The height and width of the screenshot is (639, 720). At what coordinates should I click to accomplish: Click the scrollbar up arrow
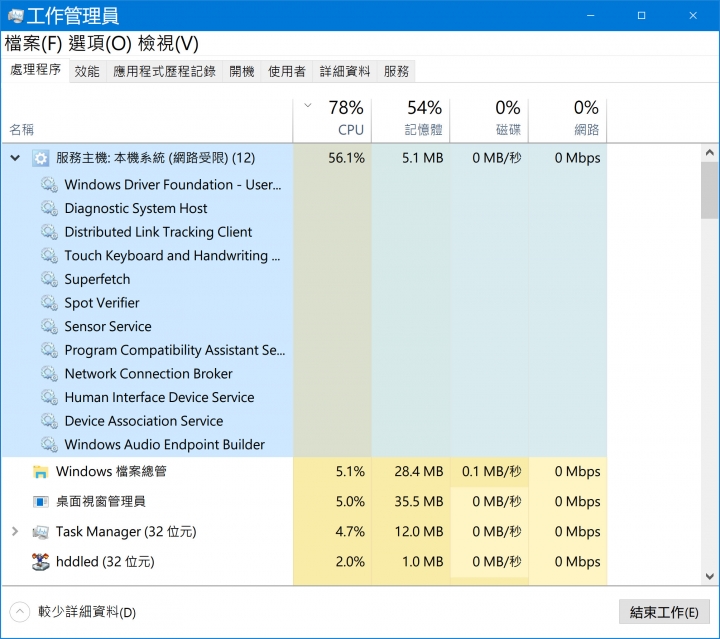[710, 153]
